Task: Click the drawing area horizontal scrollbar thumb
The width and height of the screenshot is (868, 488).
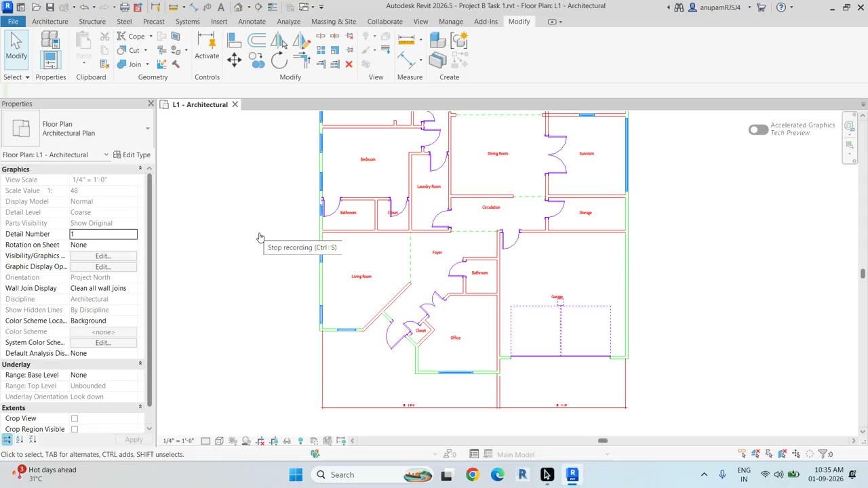Action: [602, 441]
